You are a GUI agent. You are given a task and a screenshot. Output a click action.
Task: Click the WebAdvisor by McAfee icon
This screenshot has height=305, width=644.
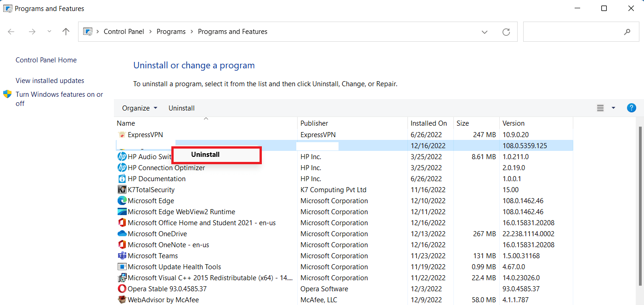122,300
